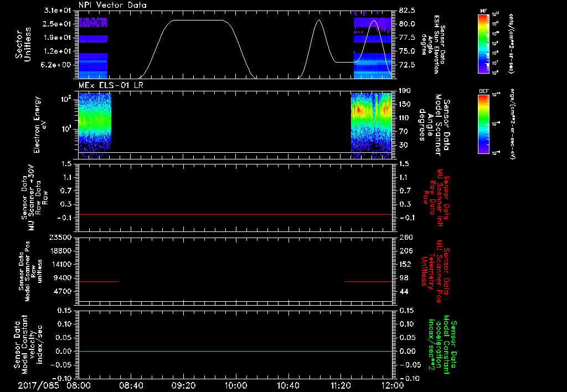The height and width of the screenshot is (392, 567).
Task: Click the red "MU Scanner Pos Telemetry" label
Action: pos(436,271)
